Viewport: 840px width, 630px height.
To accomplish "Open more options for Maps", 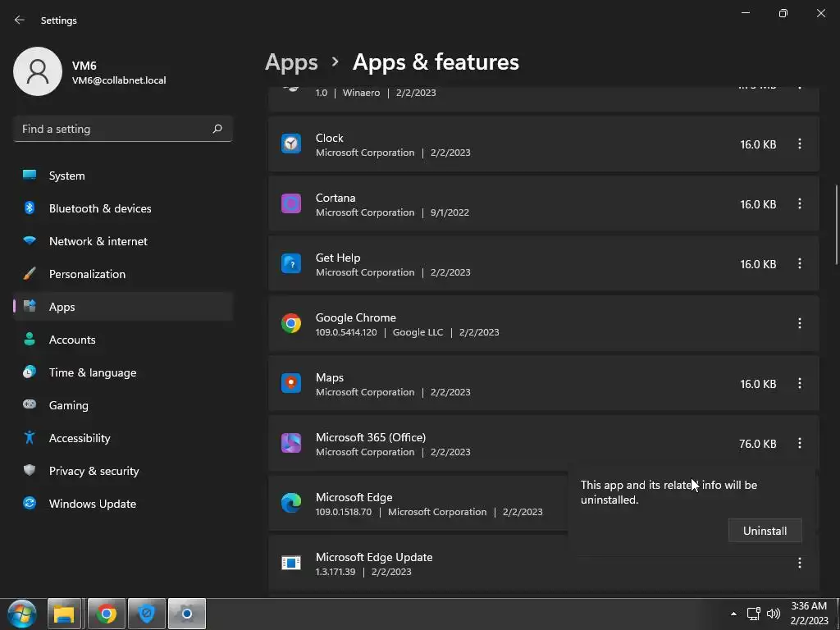I will coord(799,383).
